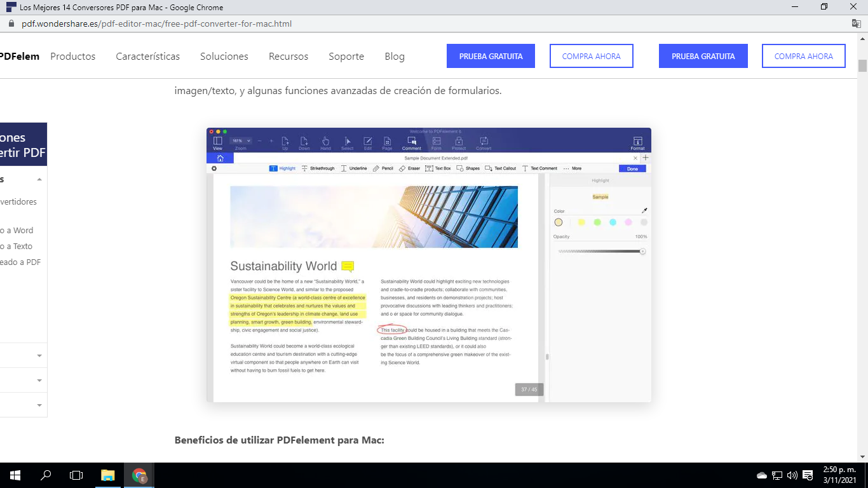868x488 pixels.
Task: Switch to the Blog navigation item
Action: pyautogui.click(x=395, y=56)
